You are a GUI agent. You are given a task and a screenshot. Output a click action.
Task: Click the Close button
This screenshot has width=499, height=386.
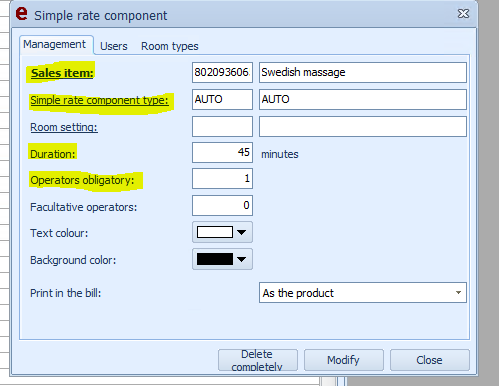pos(430,360)
